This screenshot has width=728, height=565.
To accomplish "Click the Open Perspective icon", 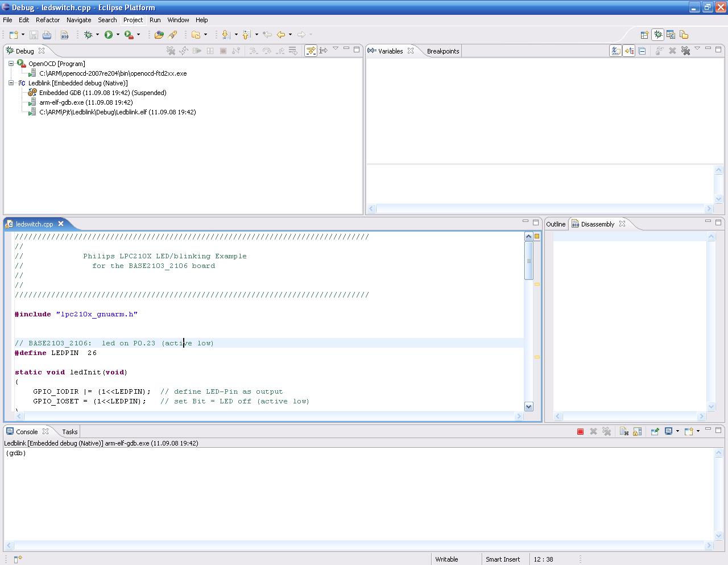I will (644, 35).
